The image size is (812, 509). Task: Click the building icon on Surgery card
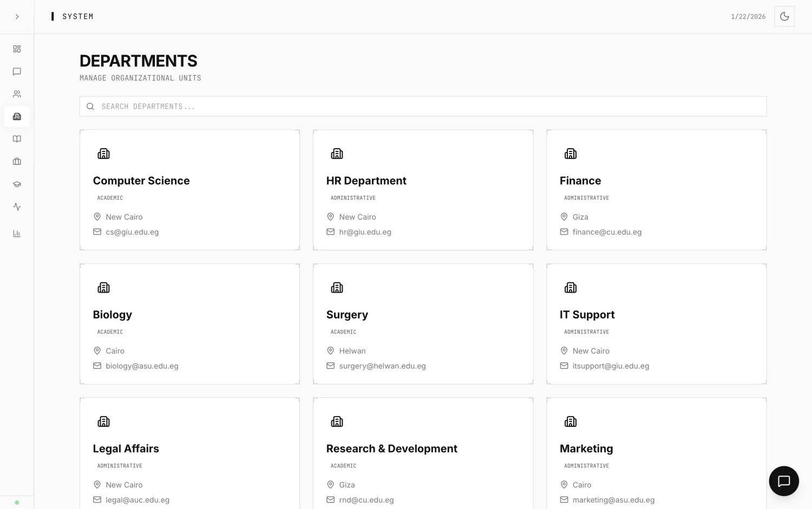pos(337,288)
